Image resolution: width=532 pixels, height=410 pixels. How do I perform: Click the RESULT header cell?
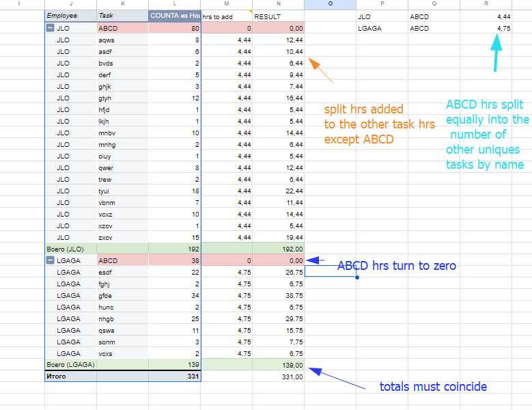[x=278, y=16]
